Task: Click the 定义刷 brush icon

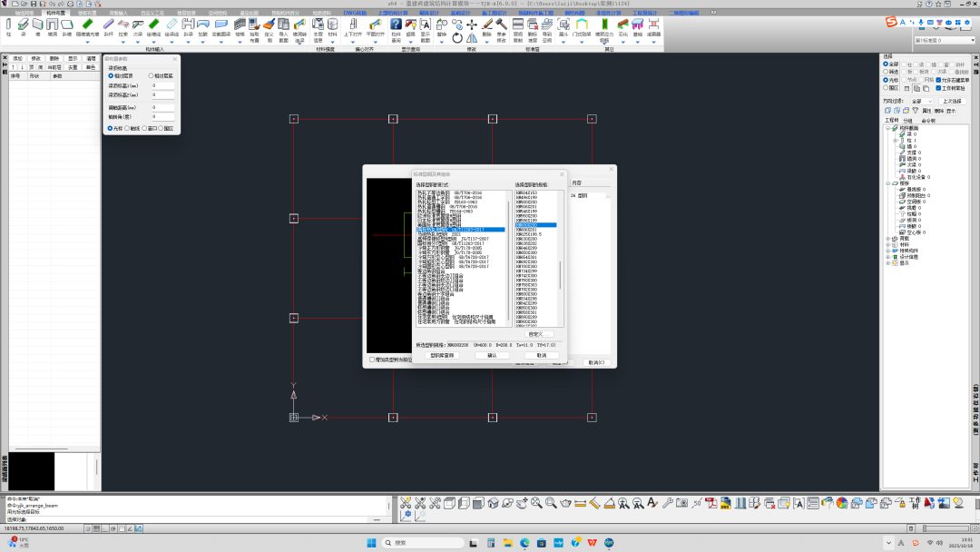Action: tap(269, 25)
